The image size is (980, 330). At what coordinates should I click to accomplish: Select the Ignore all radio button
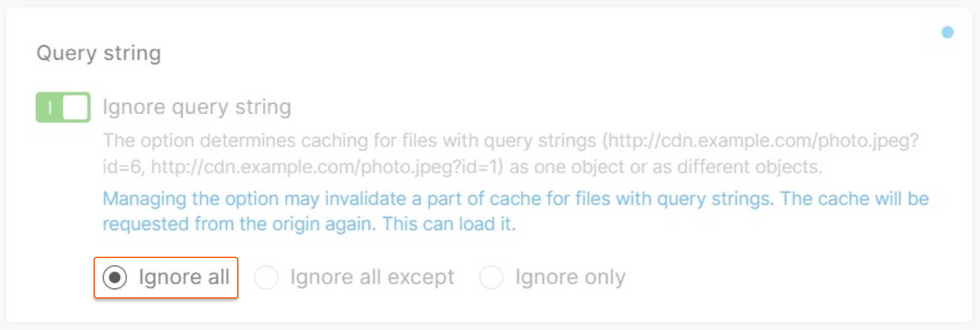click(115, 277)
